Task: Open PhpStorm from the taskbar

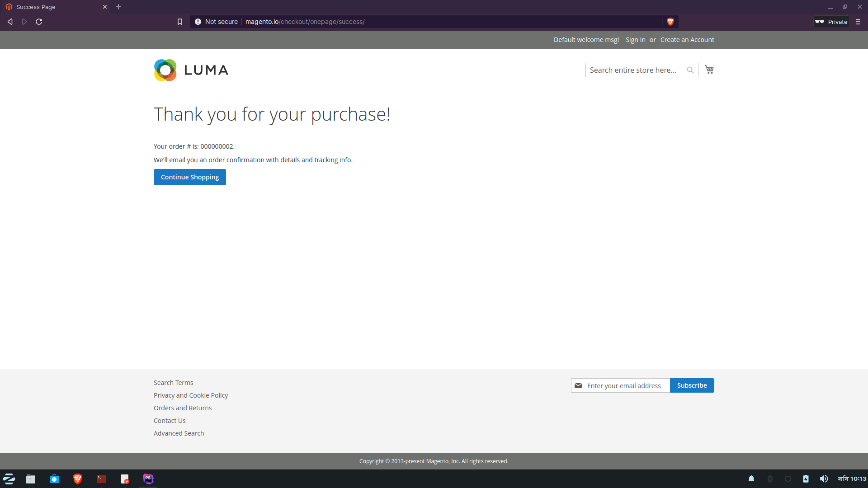Action: [148, 479]
